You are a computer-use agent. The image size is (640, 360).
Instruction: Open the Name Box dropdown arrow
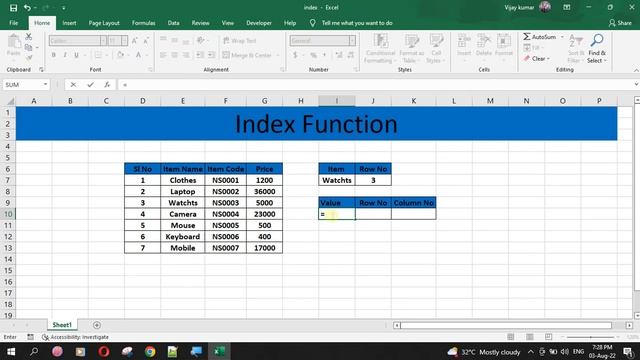pos(45,84)
